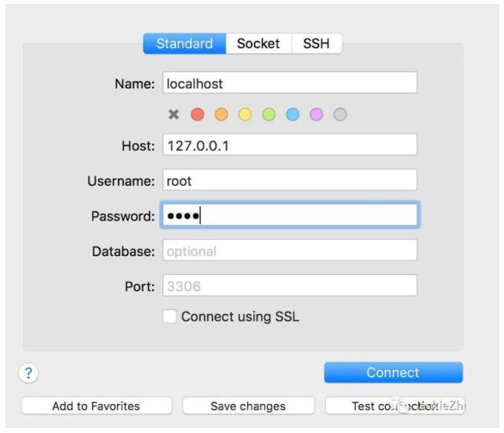Pick the orange color label

221,114
